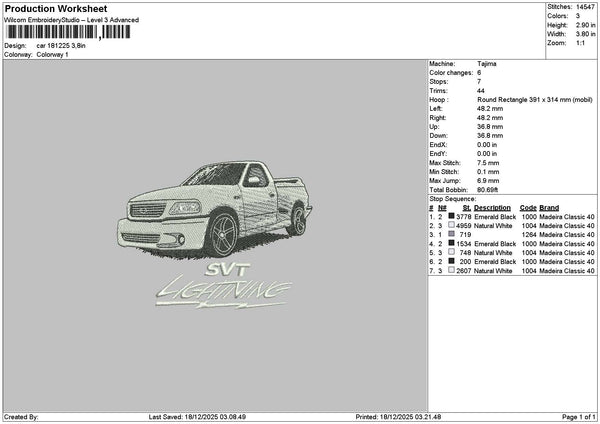The height and width of the screenshot is (424, 600).
Task: Click the Emerald Black swatch beside stitch count 200
Action: pos(452,261)
